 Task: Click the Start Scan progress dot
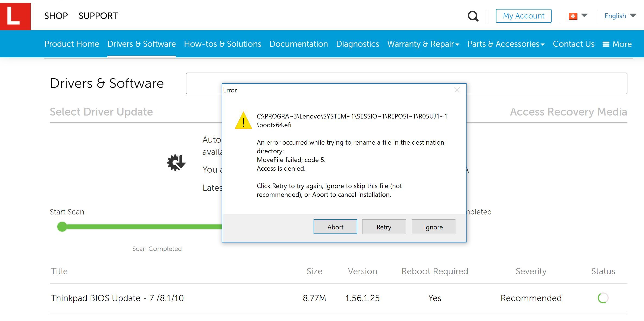(x=62, y=227)
